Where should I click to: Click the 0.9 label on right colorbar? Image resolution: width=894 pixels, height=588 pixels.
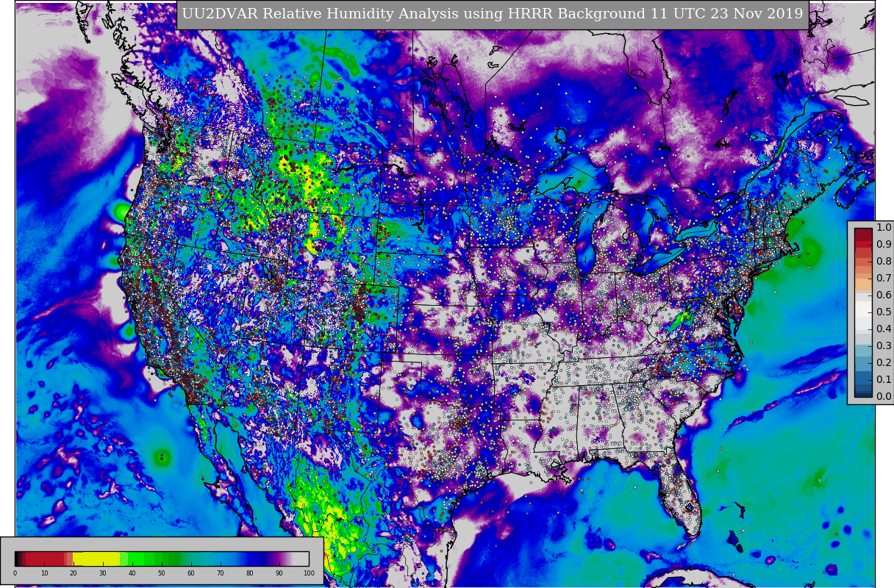pyautogui.click(x=884, y=244)
